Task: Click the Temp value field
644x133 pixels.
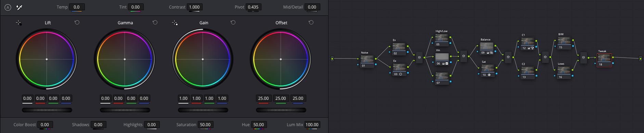Action: [x=77, y=7]
